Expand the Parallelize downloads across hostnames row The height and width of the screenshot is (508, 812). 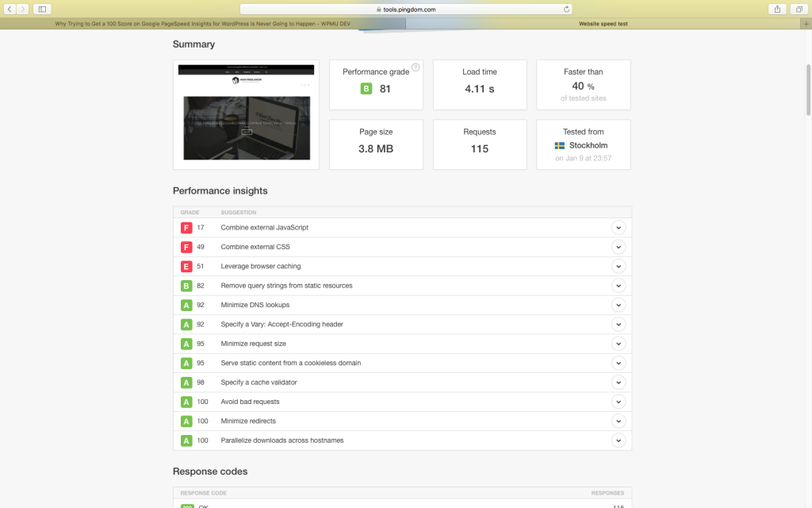619,441
